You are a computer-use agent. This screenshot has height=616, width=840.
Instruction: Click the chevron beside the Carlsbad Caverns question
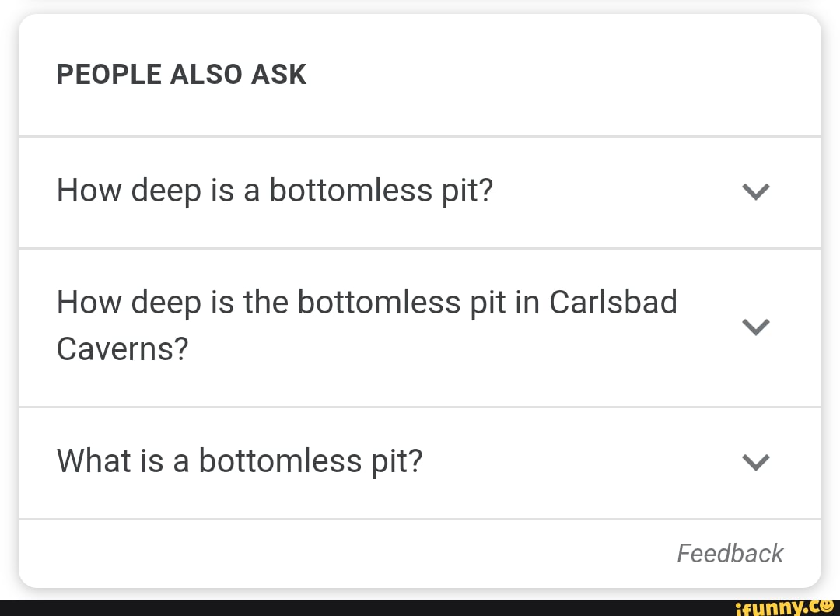coord(755,327)
